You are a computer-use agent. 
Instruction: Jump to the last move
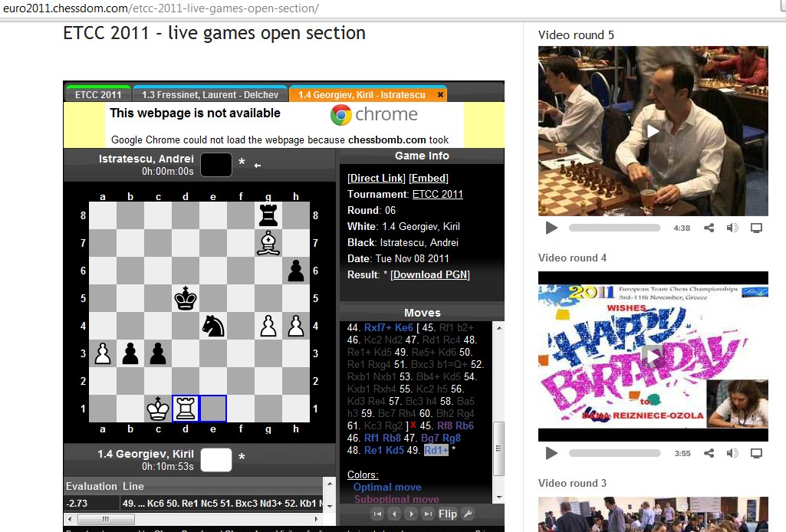point(428,514)
